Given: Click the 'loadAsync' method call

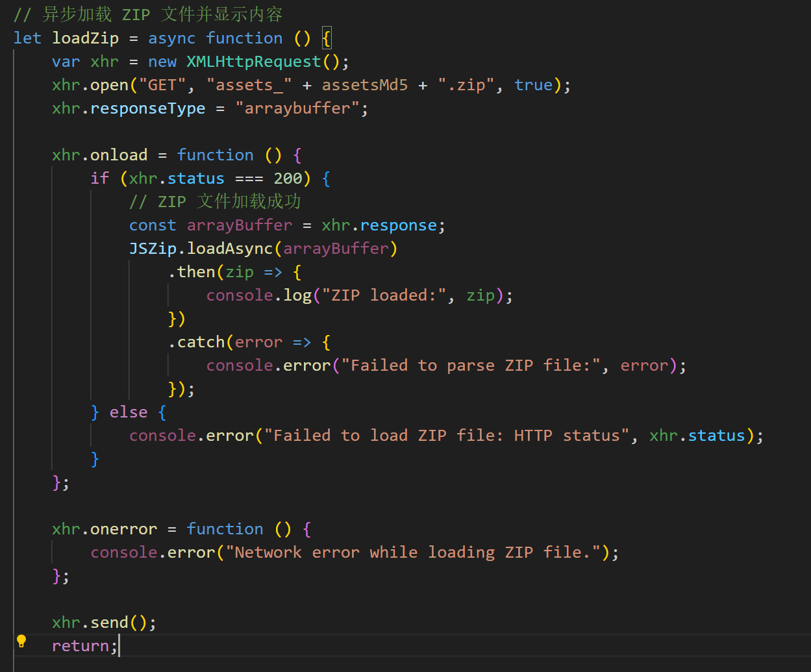Looking at the screenshot, I should tap(230, 249).
